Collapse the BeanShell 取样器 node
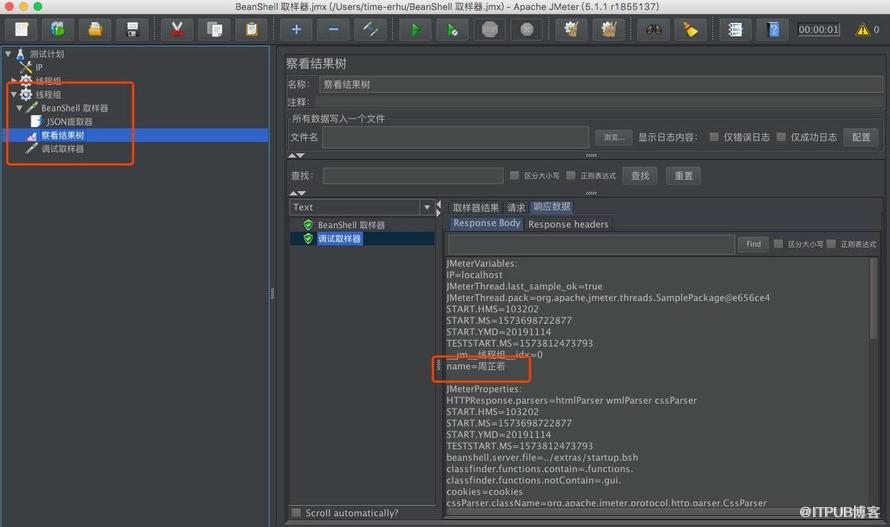890x527 pixels. tap(19, 108)
